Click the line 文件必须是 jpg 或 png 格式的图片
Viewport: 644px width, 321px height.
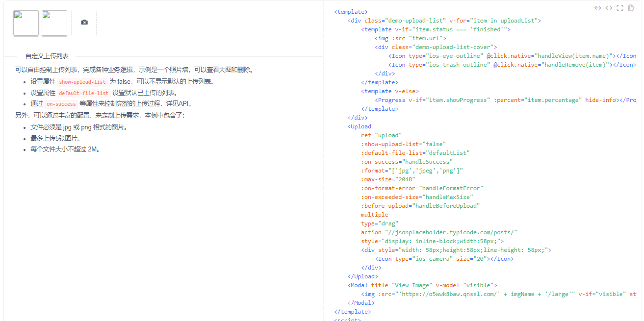79,127
